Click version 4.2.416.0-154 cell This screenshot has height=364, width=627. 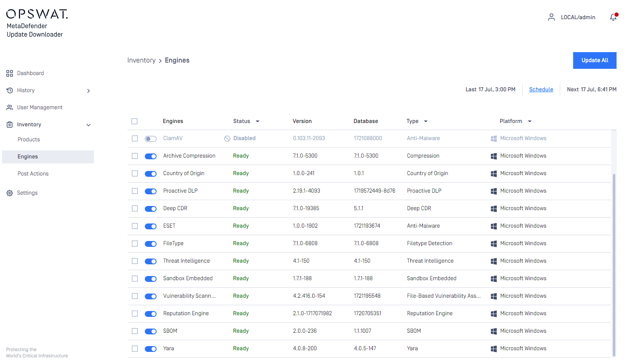(x=309, y=296)
